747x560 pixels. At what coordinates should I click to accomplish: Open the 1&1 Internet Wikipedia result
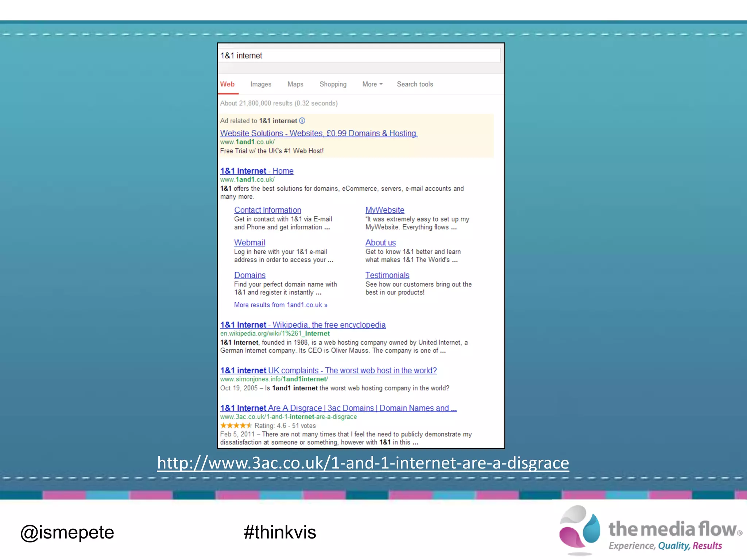pyautogui.click(x=303, y=325)
